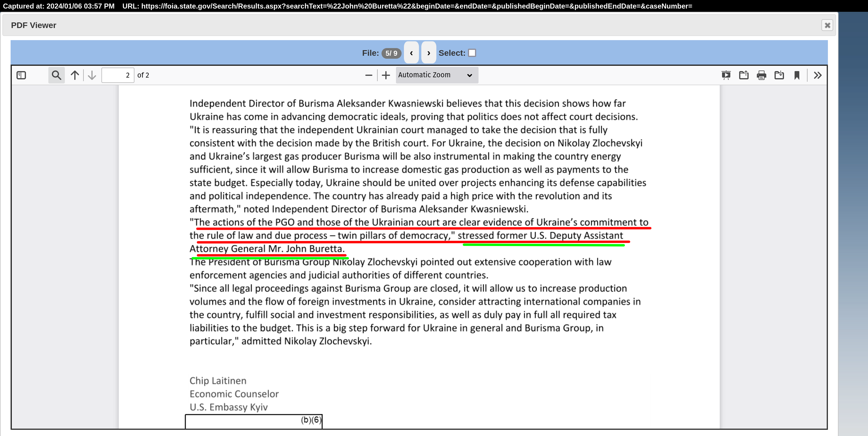Image resolution: width=868 pixels, height=436 pixels.
Task: Download the PDF document
Action: pos(779,75)
